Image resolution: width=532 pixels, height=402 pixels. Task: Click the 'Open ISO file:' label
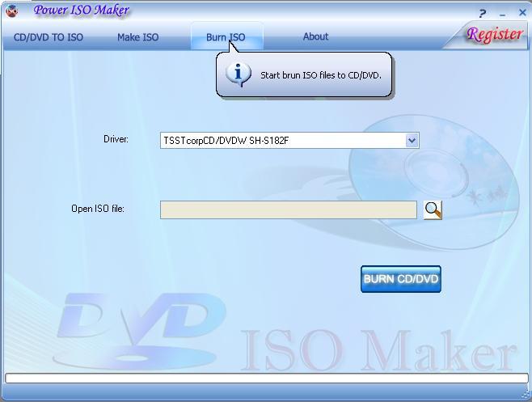[98, 209]
